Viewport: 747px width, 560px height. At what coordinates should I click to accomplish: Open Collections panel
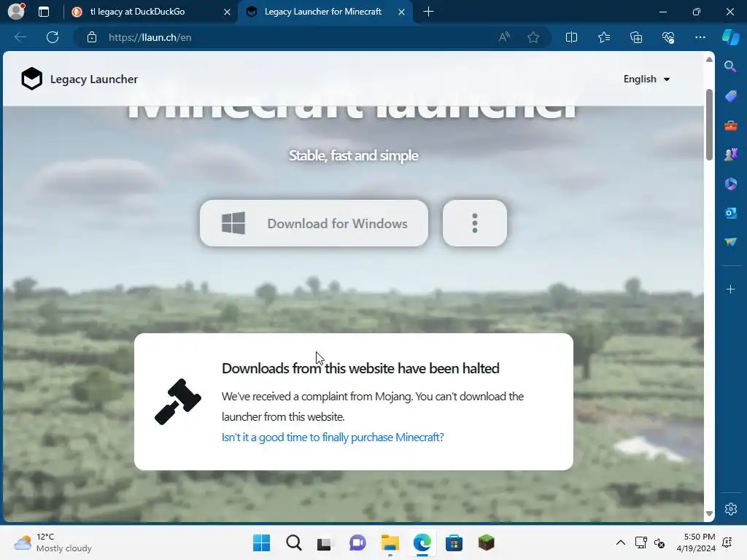tap(636, 37)
